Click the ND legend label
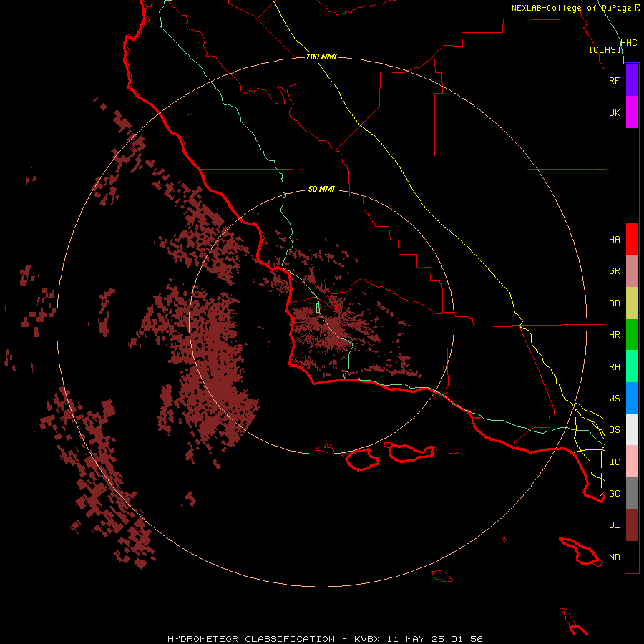 pyautogui.click(x=614, y=557)
